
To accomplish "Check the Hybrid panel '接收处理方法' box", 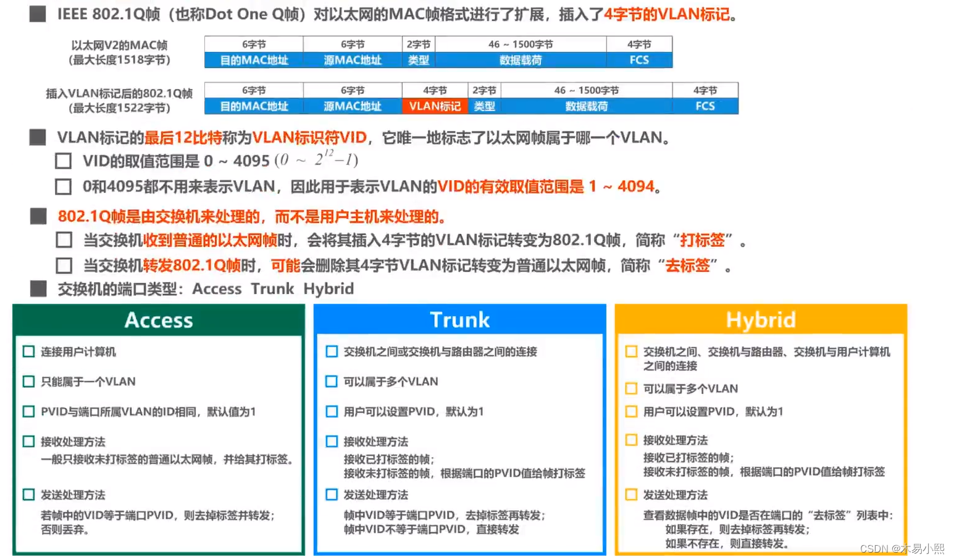I will point(631,440).
